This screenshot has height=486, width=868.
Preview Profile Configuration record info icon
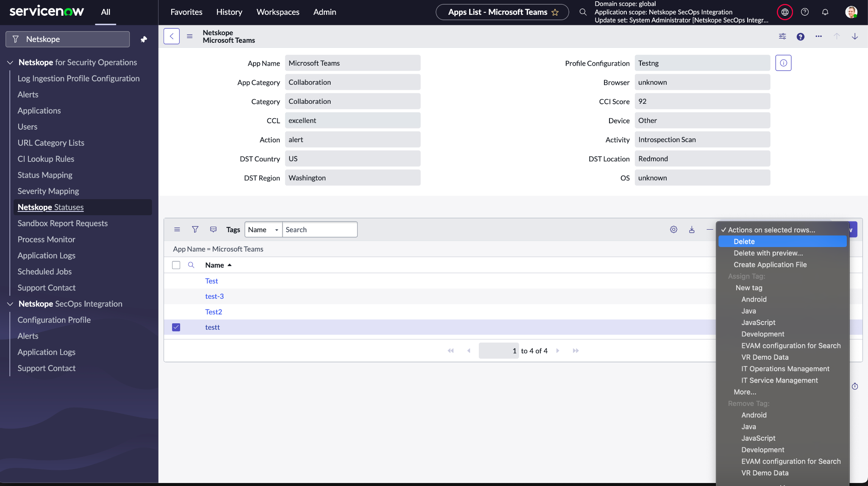click(x=783, y=63)
